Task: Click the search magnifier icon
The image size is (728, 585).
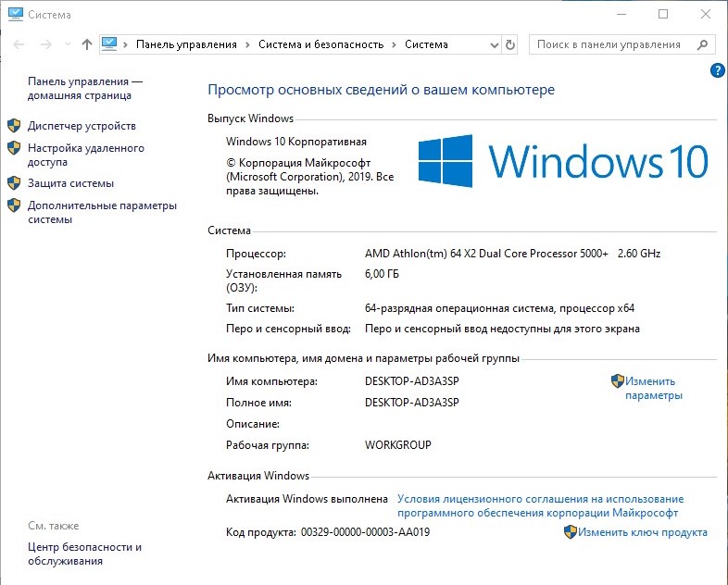Action: click(x=702, y=44)
